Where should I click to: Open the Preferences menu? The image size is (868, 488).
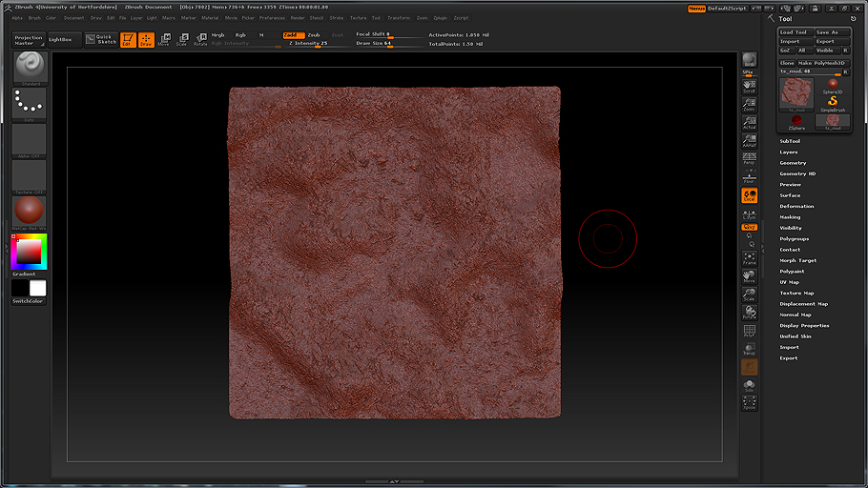pyautogui.click(x=272, y=18)
